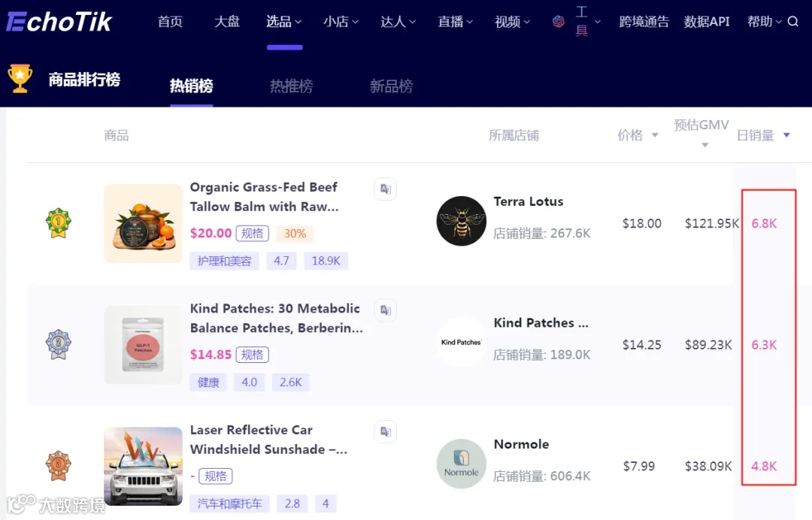The image size is (812, 520).
Task: Click the rank 3 bronze medal badge
Action: coord(58,466)
